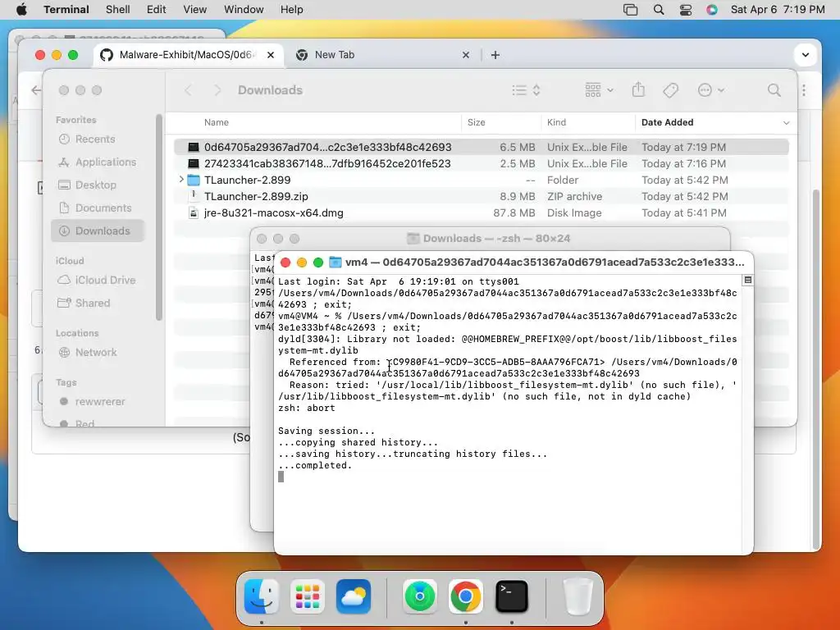Open Desktop in Finder sidebar
Screen dimensions: 840x630
[98, 185]
